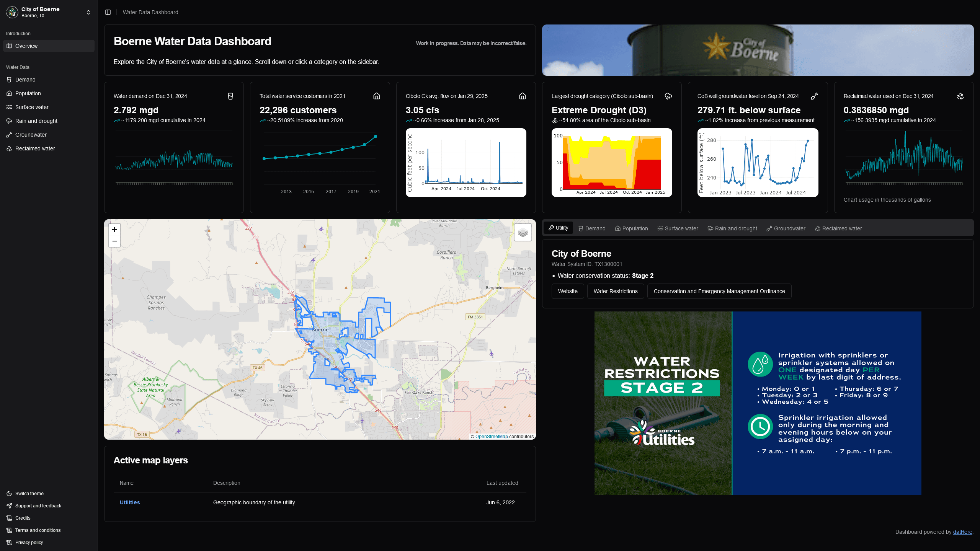
Task: Open Surface water in the sidebar
Action: tap(49, 107)
